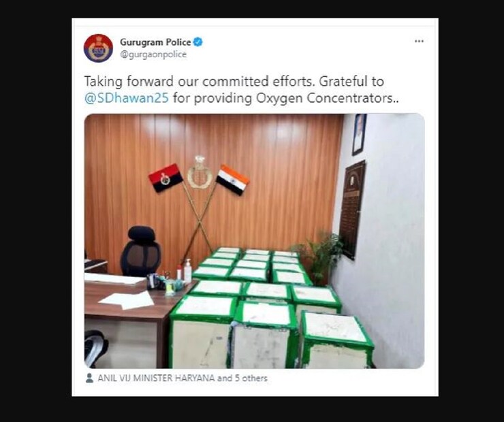Click the framed portrait on the wall

pyautogui.click(x=359, y=135)
